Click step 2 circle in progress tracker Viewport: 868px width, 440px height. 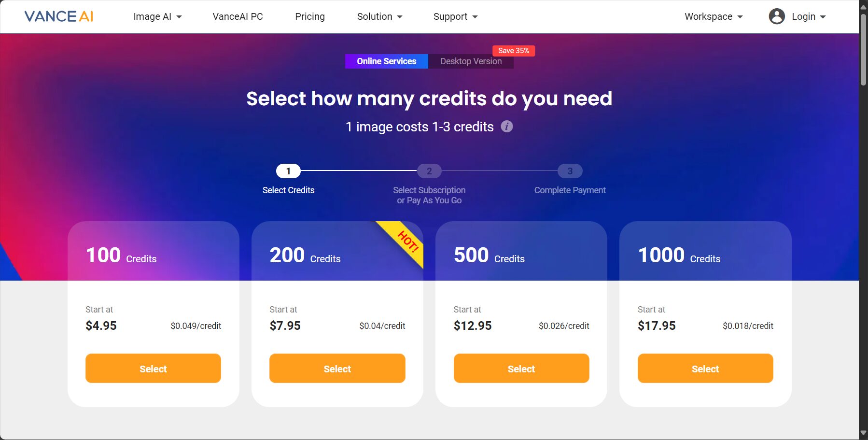point(429,171)
